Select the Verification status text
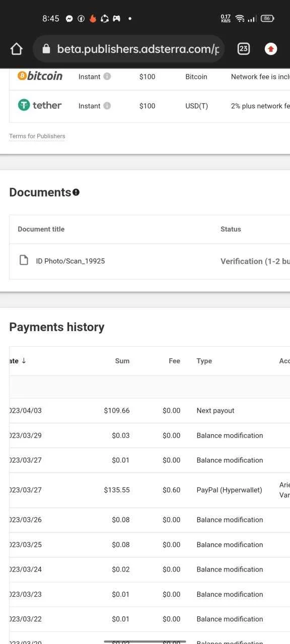 (255, 261)
